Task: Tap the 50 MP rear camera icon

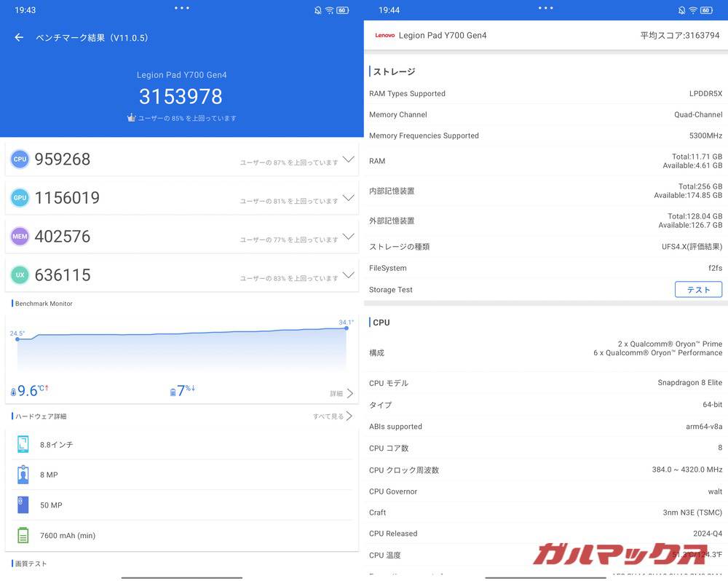Action: click(x=23, y=505)
